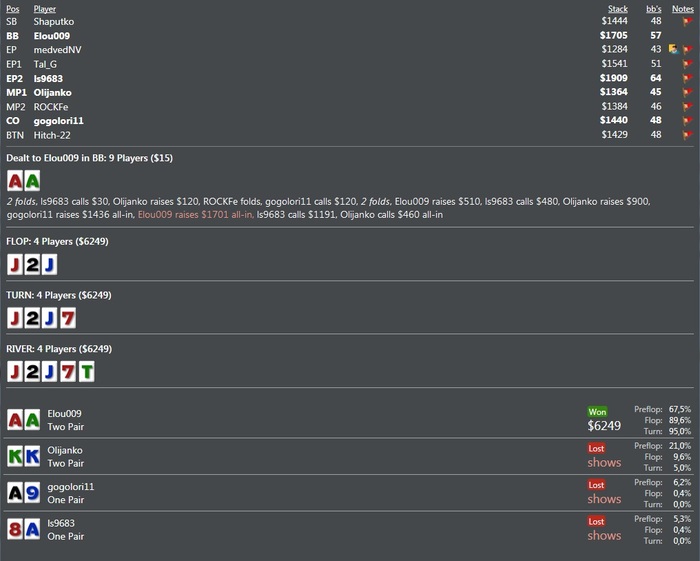The image size is (700, 561).
Task: Click the note flag on Tal_G row
Action: (x=688, y=64)
